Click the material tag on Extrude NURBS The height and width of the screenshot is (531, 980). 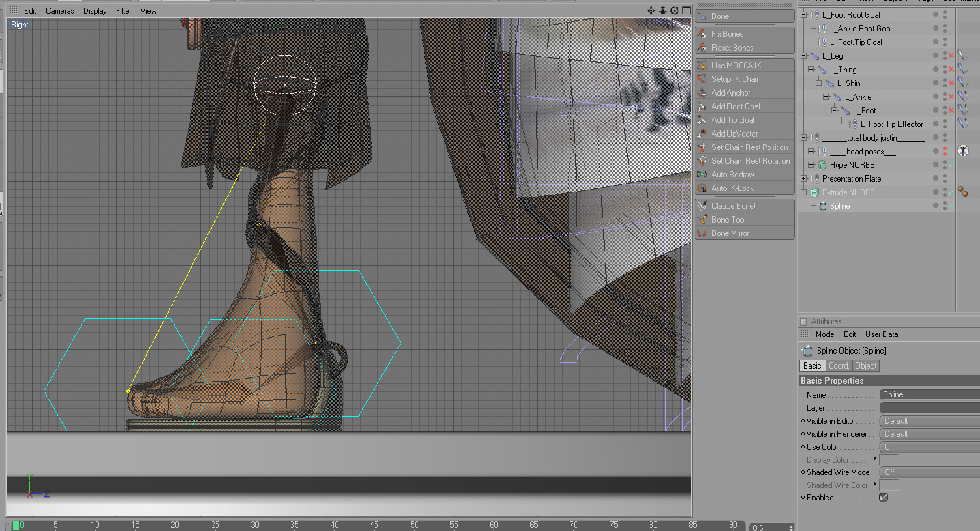coord(963,192)
